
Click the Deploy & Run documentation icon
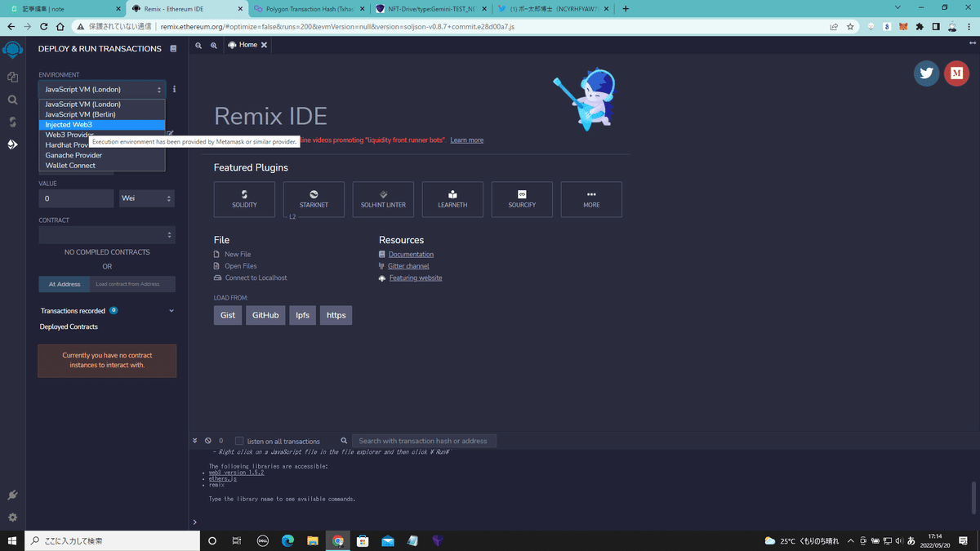pyautogui.click(x=173, y=49)
